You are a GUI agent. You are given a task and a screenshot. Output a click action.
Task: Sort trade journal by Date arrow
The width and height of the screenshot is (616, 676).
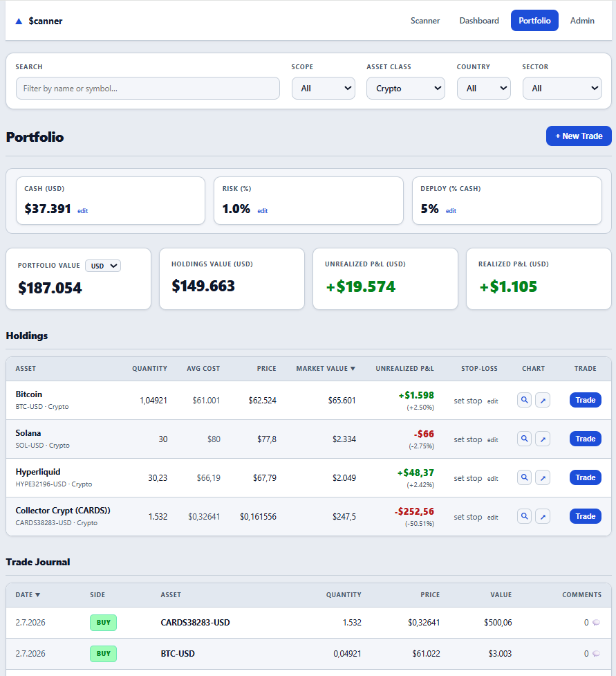37,595
